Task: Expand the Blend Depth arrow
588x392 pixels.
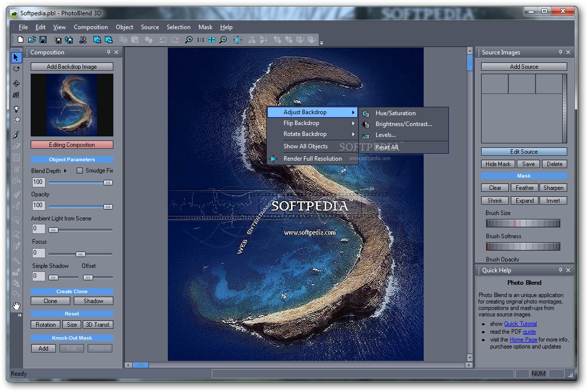Action: point(65,171)
